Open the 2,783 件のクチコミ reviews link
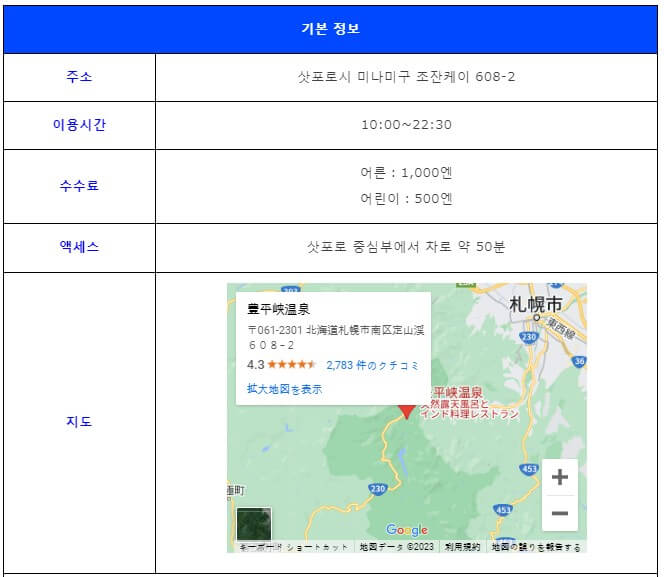This screenshot has height=577, width=664. pyautogui.click(x=372, y=365)
